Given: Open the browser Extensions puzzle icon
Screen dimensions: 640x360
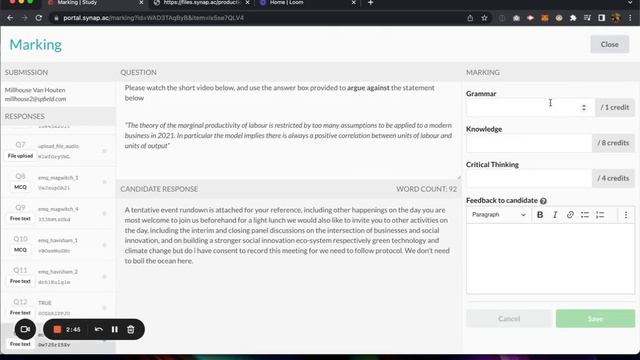Looking at the screenshot, I should pos(573,18).
